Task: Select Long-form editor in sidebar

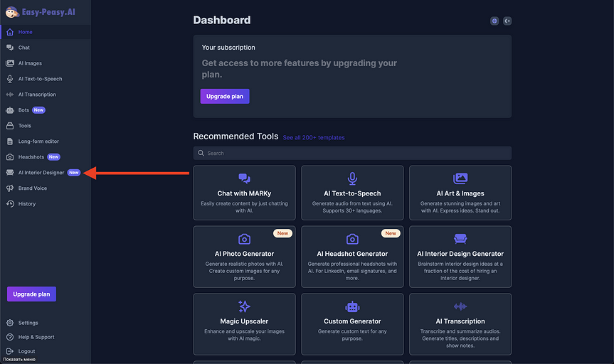Action: [x=38, y=141]
